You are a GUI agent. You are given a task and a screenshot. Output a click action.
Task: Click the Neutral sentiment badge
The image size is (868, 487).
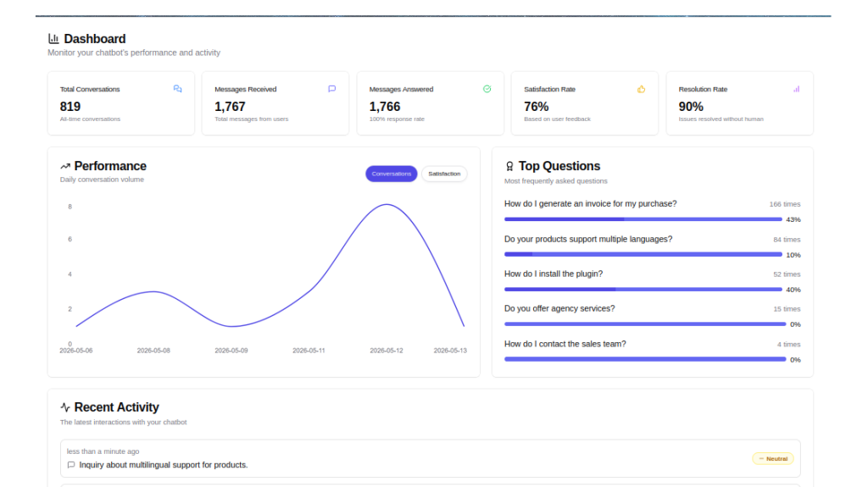coord(773,459)
